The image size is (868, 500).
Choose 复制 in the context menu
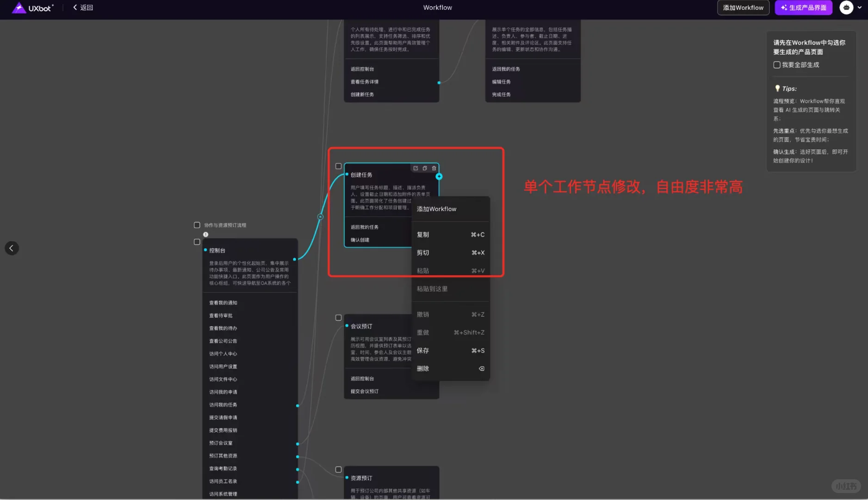(x=451, y=235)
